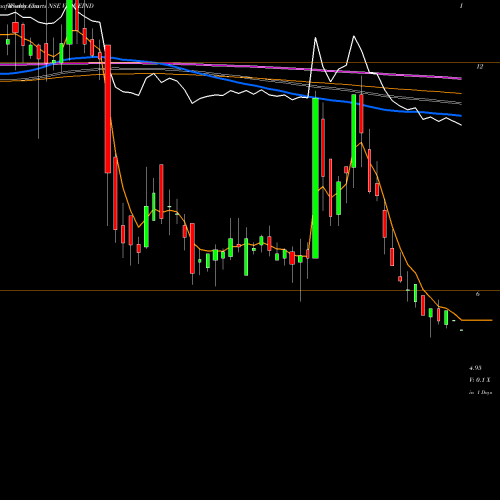Click the '6' price axis label

tap(478, 294)
